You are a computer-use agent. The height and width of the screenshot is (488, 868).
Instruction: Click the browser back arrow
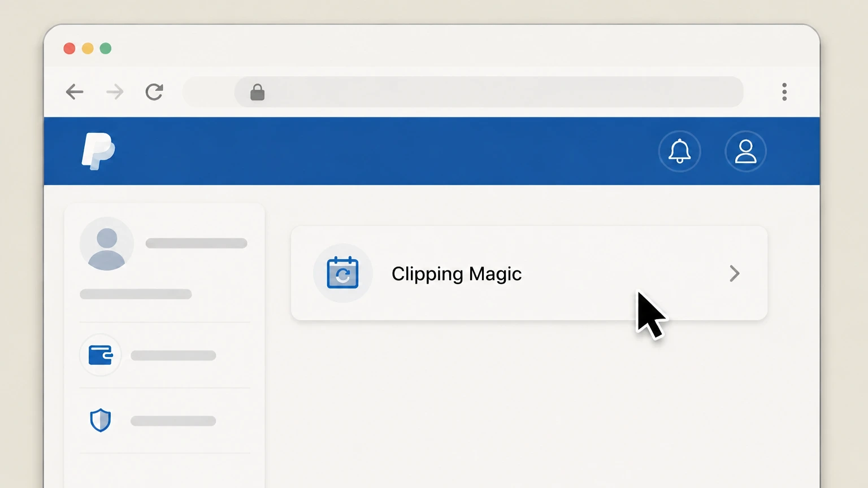(75, 91)
